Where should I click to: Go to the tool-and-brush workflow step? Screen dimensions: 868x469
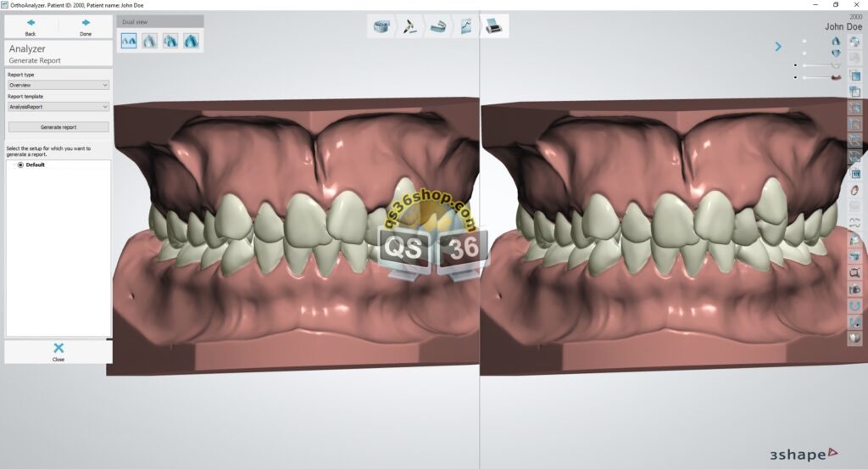pyautogui.click(x=410, y=26)
